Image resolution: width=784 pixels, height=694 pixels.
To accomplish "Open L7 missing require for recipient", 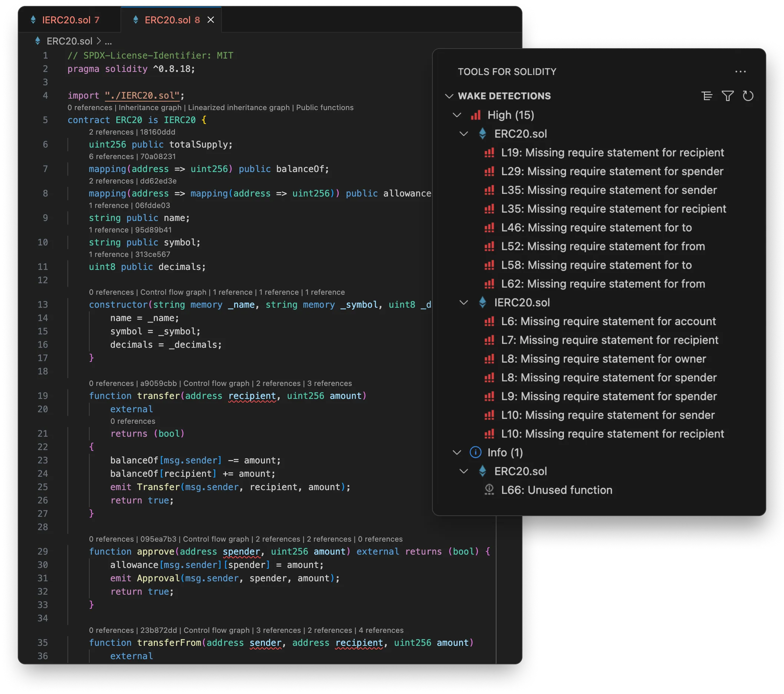I will pos(609,340).
